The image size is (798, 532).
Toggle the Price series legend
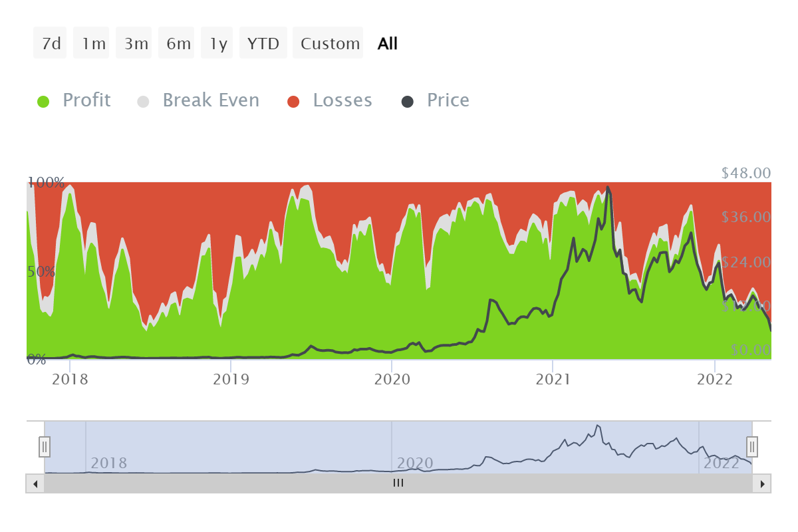[436, 100]
